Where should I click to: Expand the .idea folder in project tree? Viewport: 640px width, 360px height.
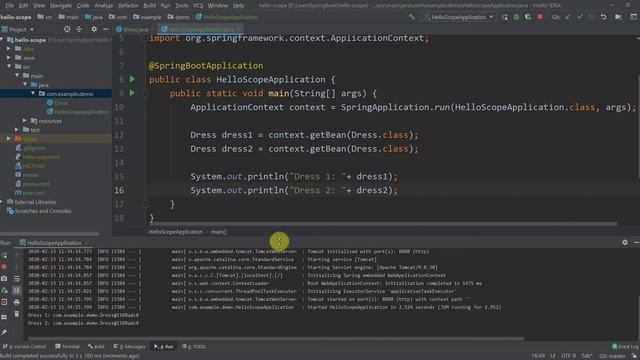[x=9, y=49]
